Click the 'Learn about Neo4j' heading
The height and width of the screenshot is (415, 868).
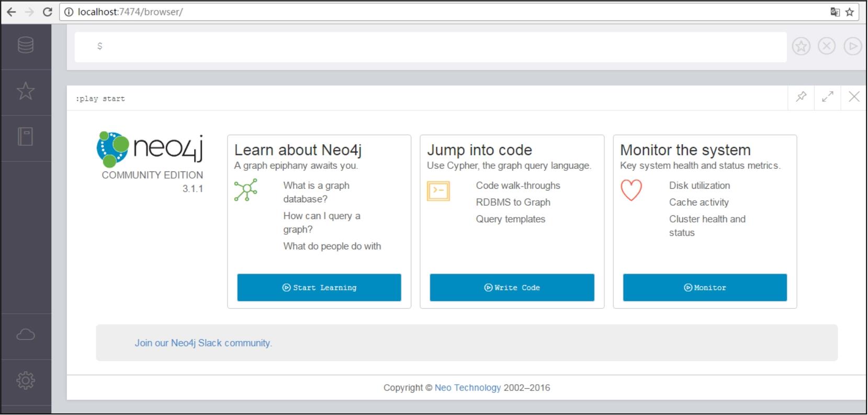click(x=298, y=150)
